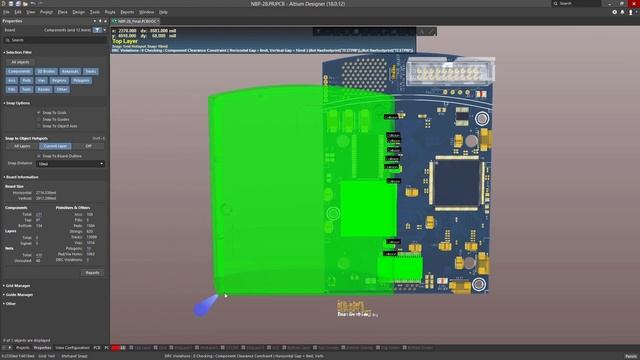Click the All objects button
640x360 pixels.
pyautogui.click(x=20, y=62)
